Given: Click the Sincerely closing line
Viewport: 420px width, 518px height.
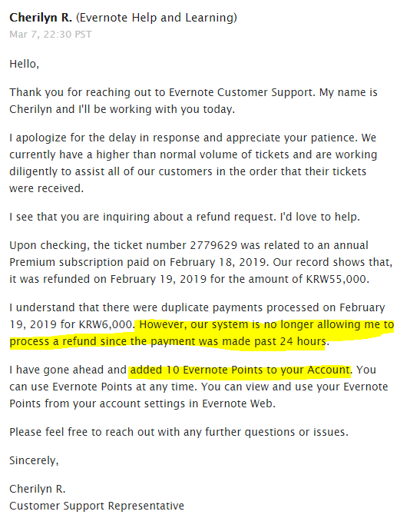Looking at the screenshot, I should [34, 460].
